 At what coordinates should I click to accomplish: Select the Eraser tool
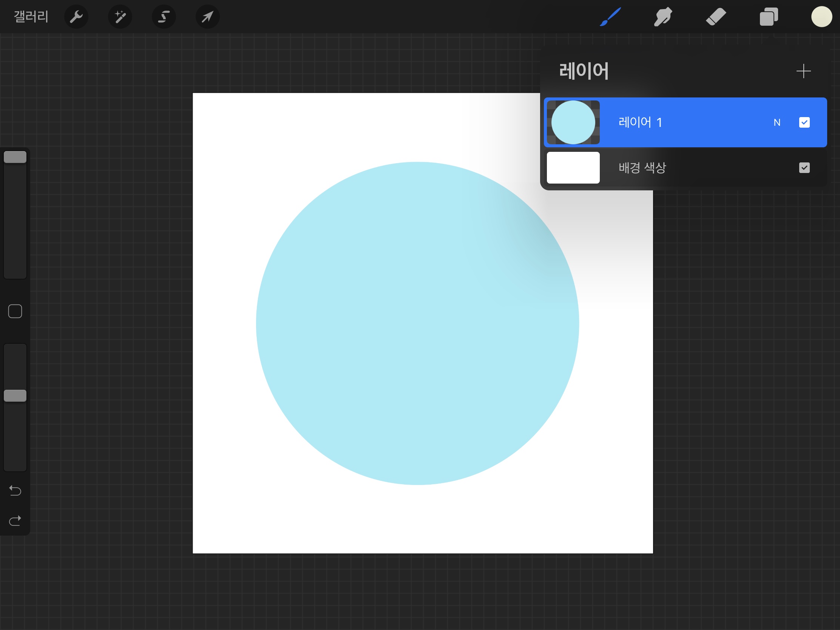click(716, 17)
